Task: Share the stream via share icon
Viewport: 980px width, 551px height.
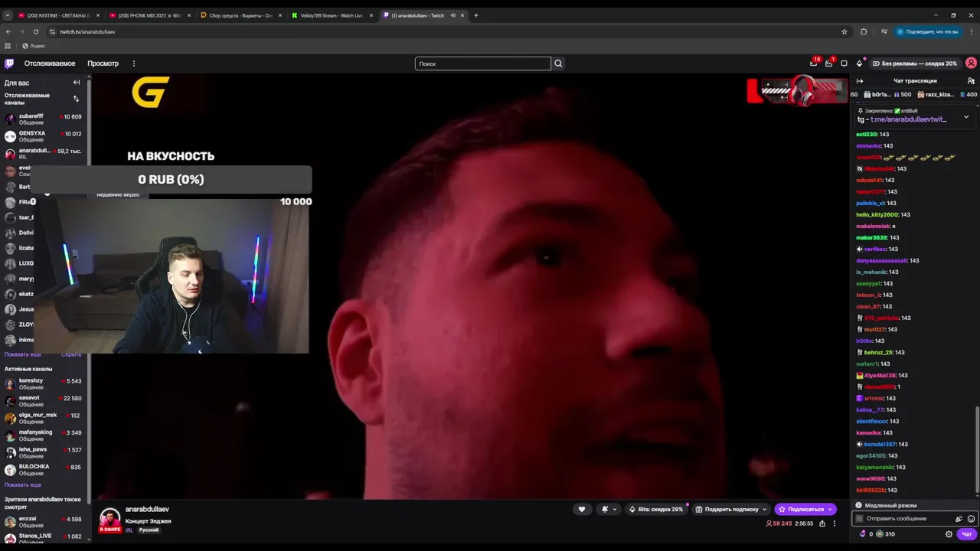Action: (x=822, y=523)
